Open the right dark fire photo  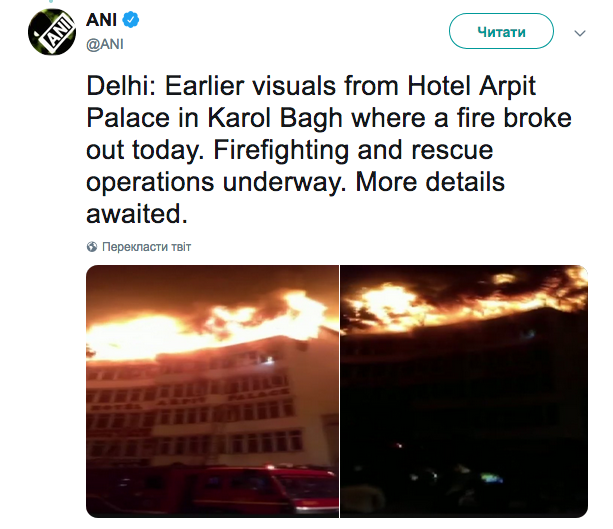pos(464,391)
